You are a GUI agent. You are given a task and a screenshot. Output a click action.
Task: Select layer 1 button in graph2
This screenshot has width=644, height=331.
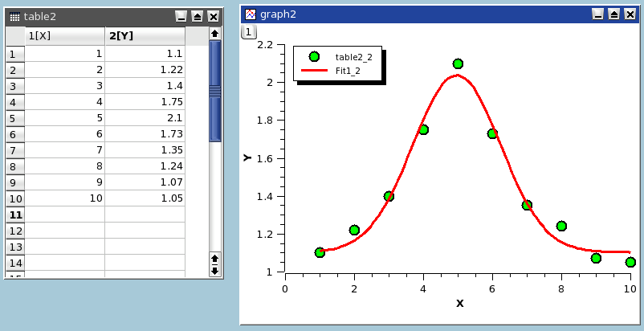tap(249, 31)
